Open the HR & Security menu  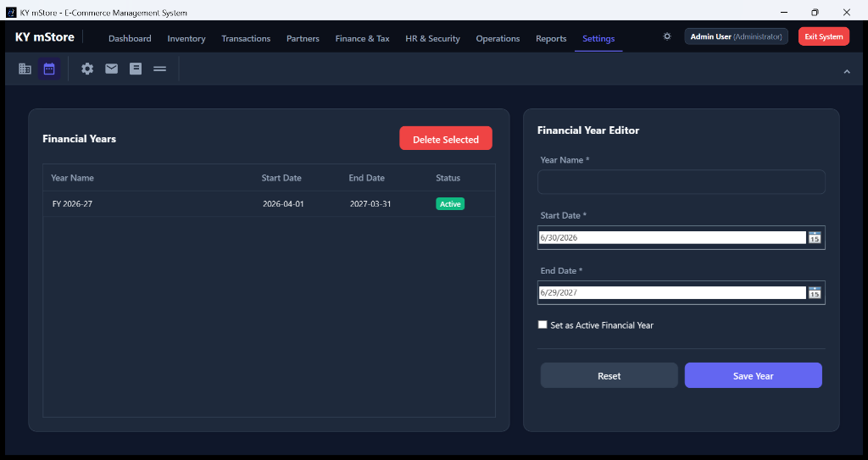click(x=433, y=38)
